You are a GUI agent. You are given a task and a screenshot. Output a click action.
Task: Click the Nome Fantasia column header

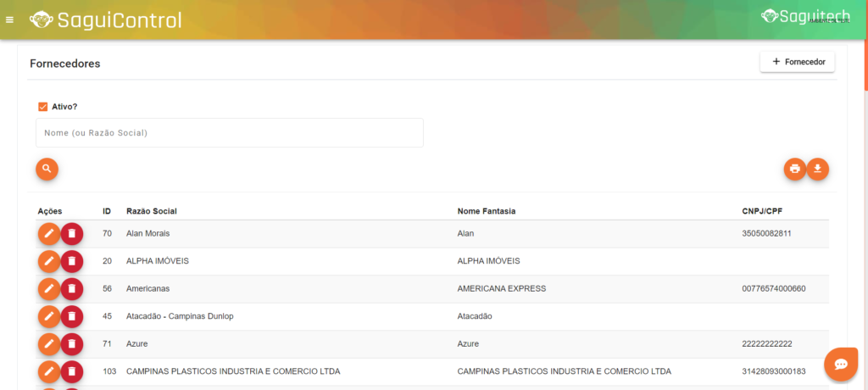486,211
